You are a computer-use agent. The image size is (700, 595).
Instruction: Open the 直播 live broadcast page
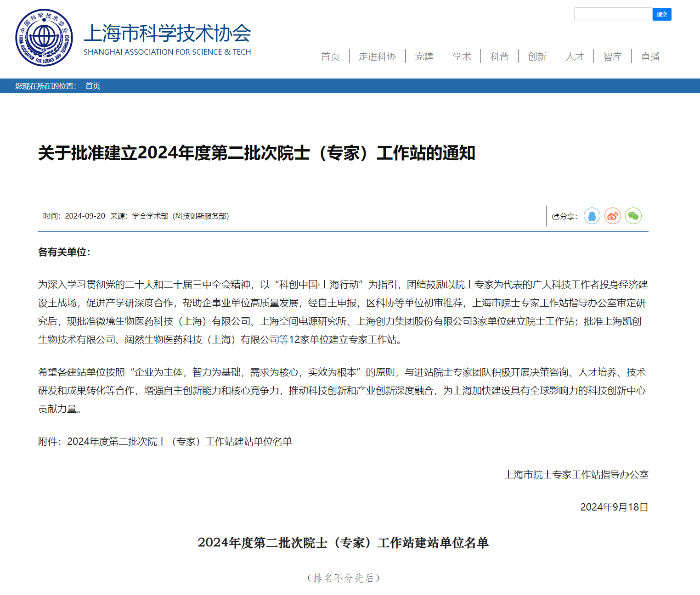click(x=650, y=56)
